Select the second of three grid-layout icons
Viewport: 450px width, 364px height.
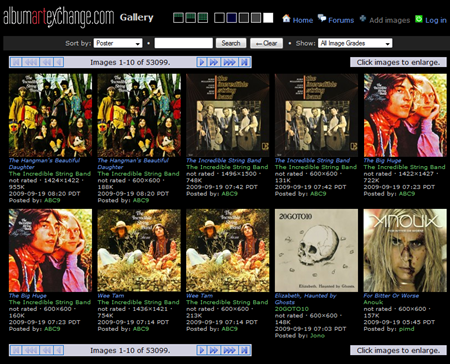191,18
